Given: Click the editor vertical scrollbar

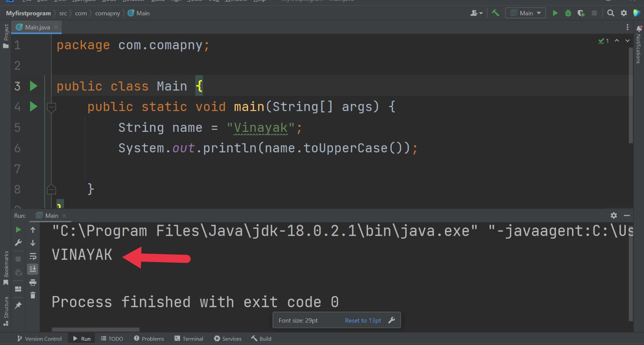Looking at the screenshot, I should point(631,95).
